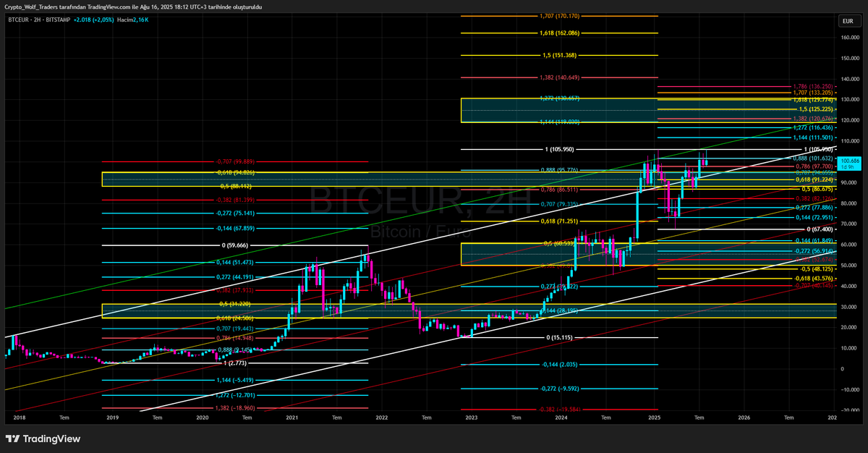This screenshot has height=453, width=868.
Task: Click the 2023 time axis label
Action: point(472,418)
